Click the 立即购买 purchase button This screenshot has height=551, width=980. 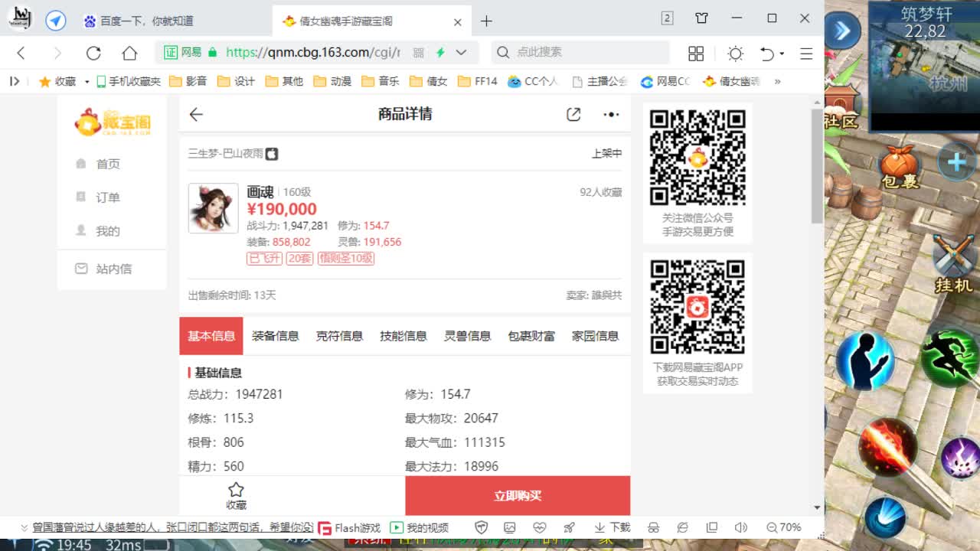518,496
